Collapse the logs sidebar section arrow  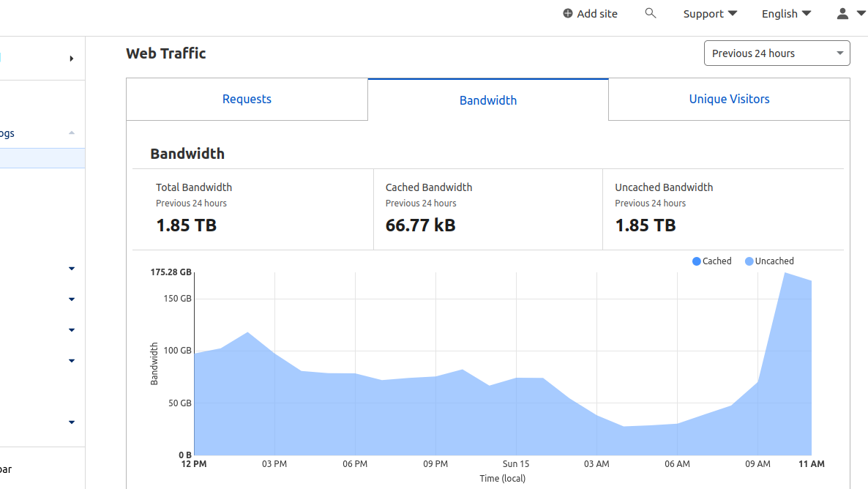72,133
